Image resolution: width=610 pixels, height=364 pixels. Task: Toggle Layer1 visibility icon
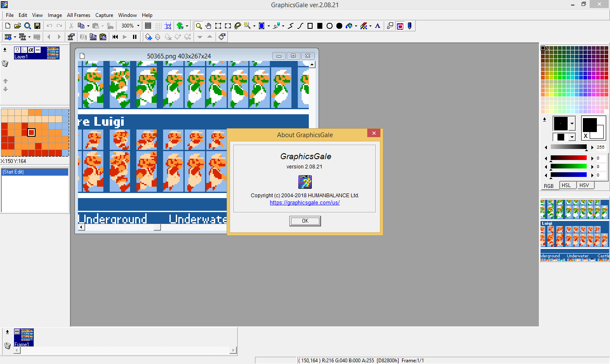[x=17, y=50]
